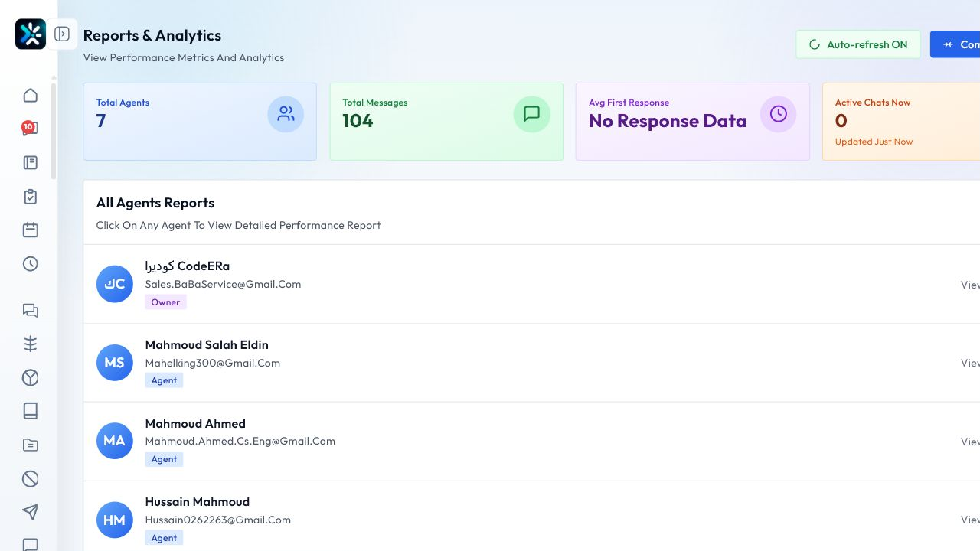Screen dimensions: 980x551
Task: Expand the sidebar with the panel toggle
Action: pyautogui.click(x=63, y=34)
